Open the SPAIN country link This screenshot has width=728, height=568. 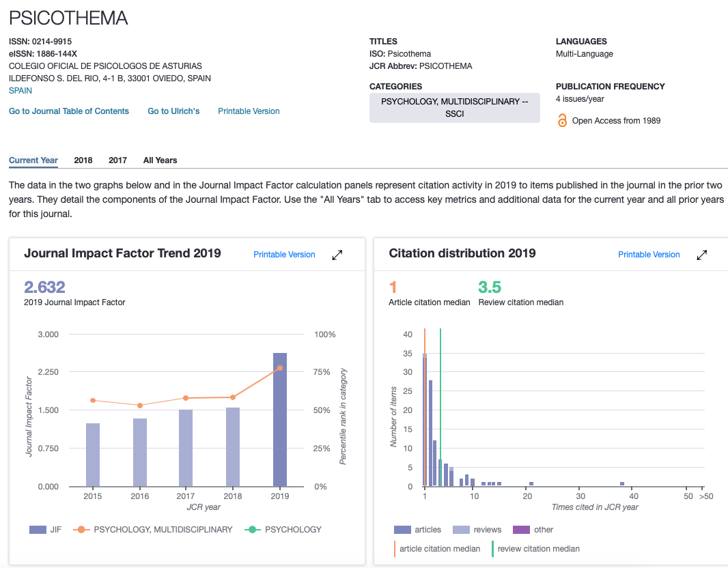click(20, 91)
